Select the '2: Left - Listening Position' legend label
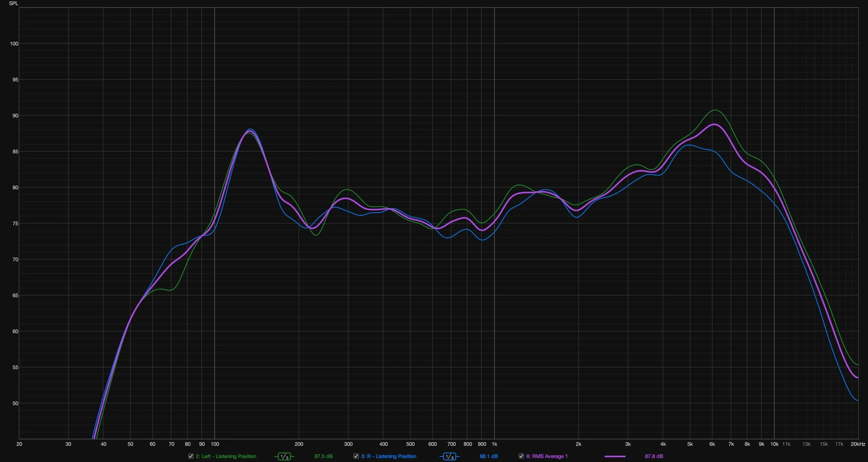Viewport: 868px width, 462px height. coord(226,456)
